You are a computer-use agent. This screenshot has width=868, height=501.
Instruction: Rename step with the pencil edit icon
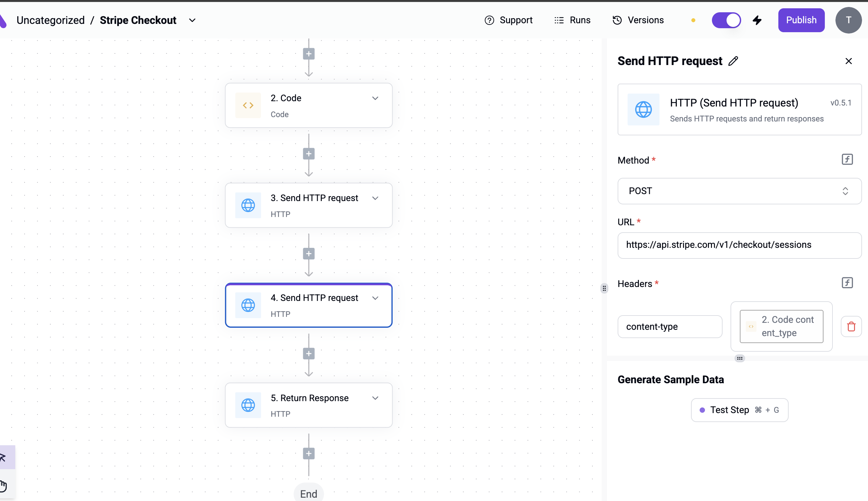click(x=733, y=61)
